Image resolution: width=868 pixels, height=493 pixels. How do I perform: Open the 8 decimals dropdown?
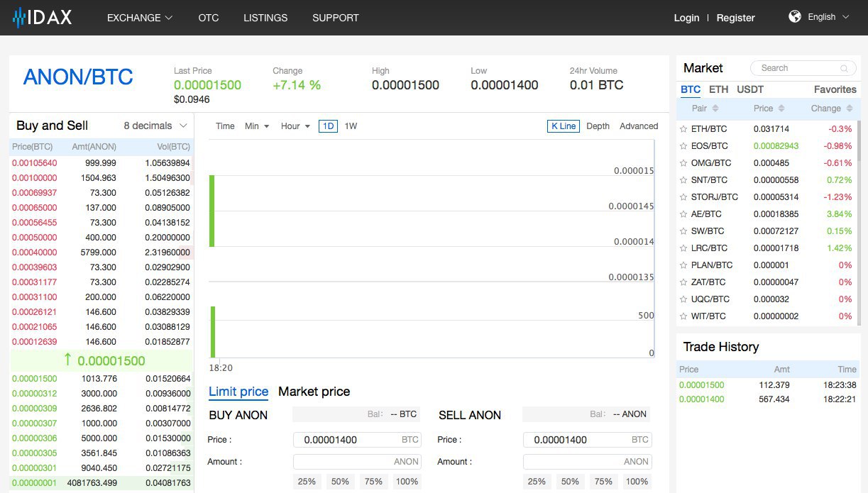(x=155, y=126)
